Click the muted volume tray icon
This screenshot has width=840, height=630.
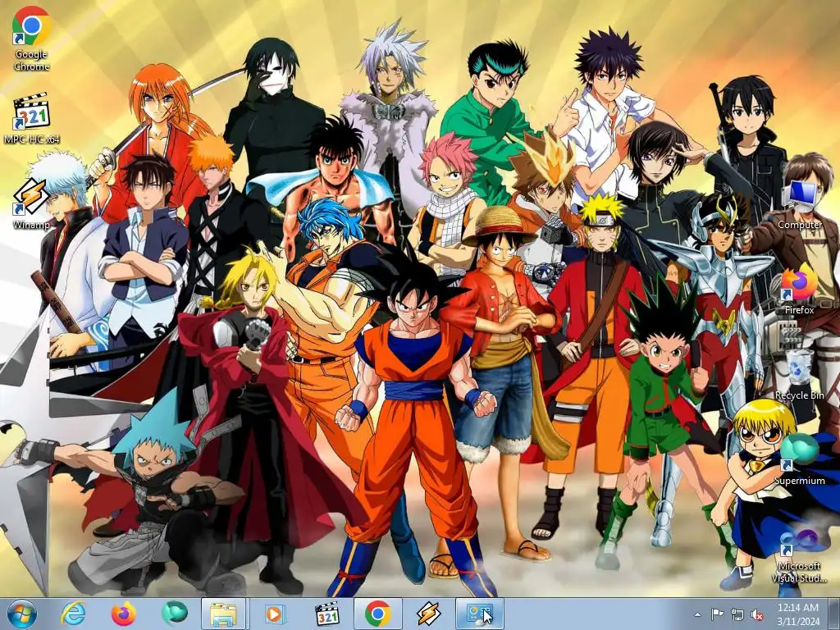tap(757, 614)
